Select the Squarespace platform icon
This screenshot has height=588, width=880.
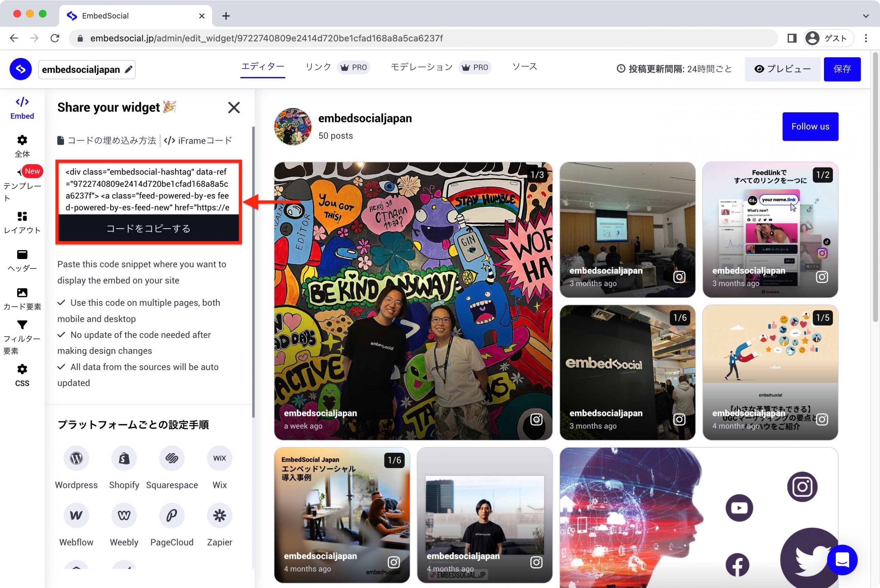point(172,458)
